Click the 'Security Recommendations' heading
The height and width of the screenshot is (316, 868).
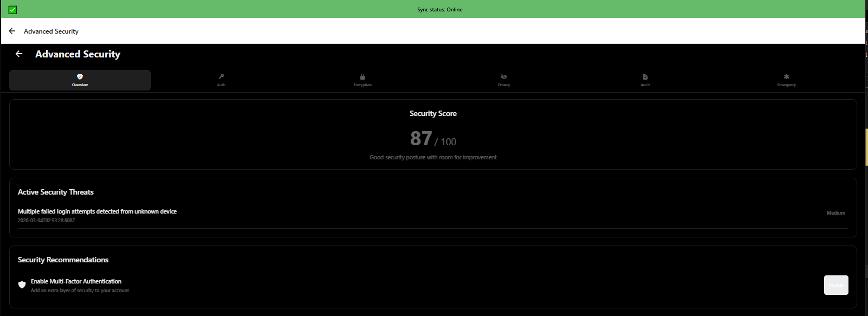click(63, 260)
